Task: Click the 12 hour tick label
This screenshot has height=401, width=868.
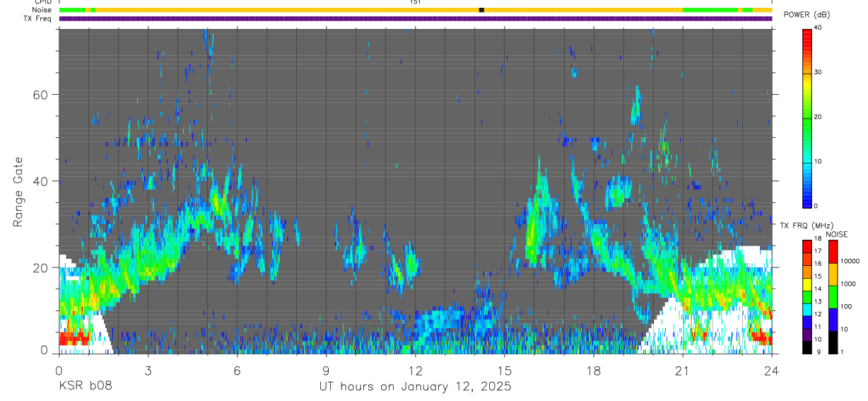Action: point(415,370)
